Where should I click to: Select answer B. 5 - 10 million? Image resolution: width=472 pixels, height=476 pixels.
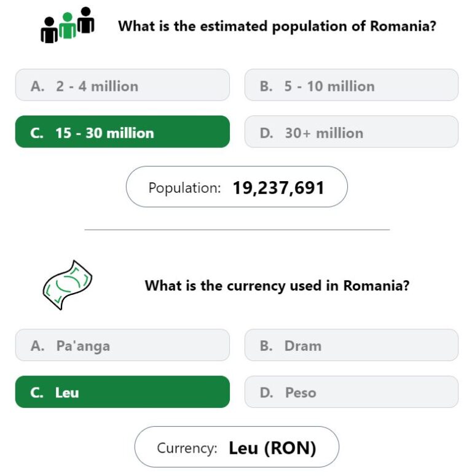[x=352, y=85]
